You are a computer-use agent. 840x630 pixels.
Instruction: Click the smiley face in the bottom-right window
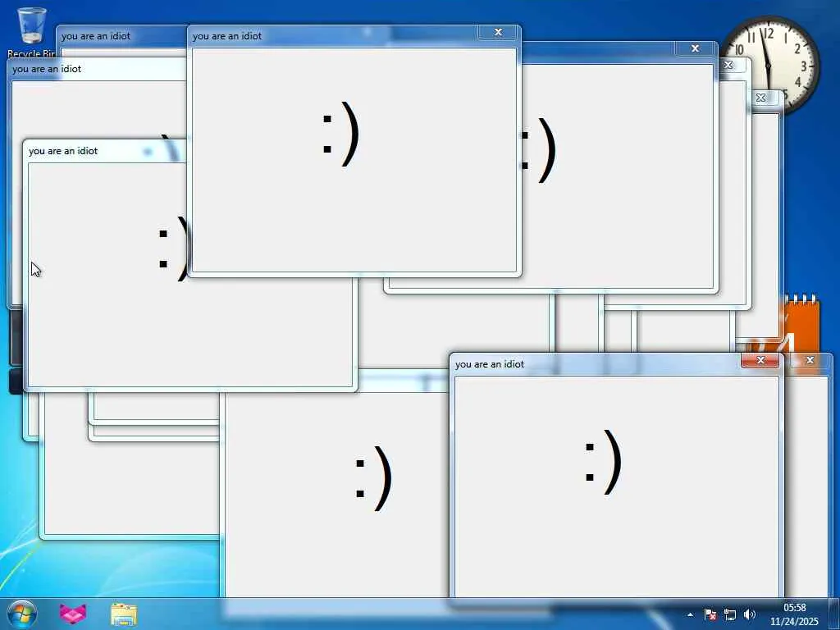[604, 462]
